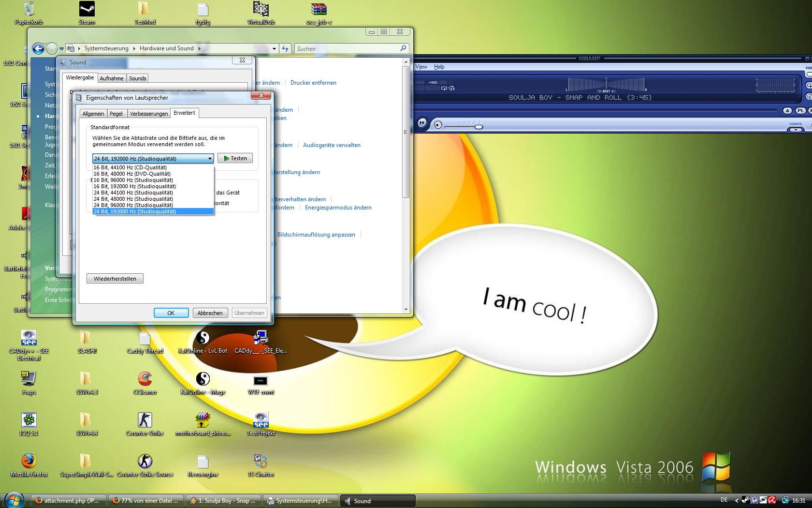Go back in the Systemsteuerung window
This screenshot has width=812, height=508.
tap(38, 48)
